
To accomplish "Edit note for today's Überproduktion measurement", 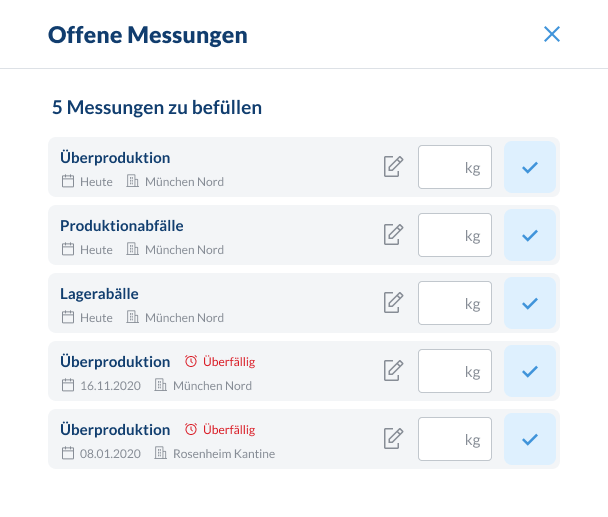I will [x=393, y=166].
